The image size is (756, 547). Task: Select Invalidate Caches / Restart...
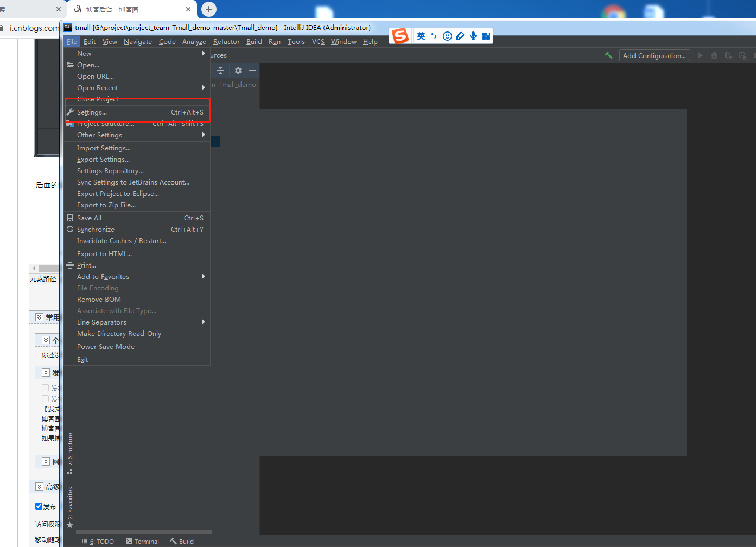tap(137, 240)
